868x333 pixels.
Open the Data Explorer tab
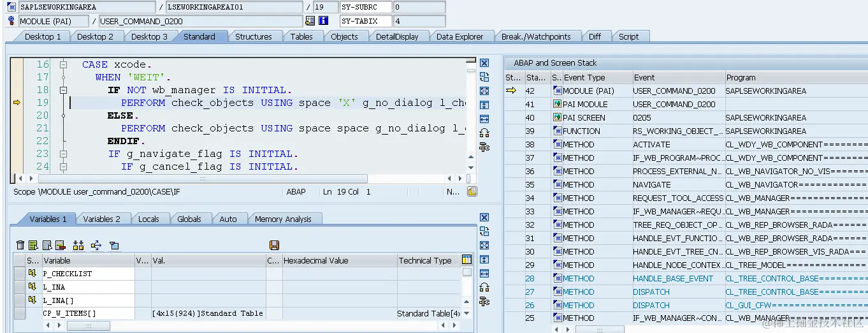tap(459, 36)
